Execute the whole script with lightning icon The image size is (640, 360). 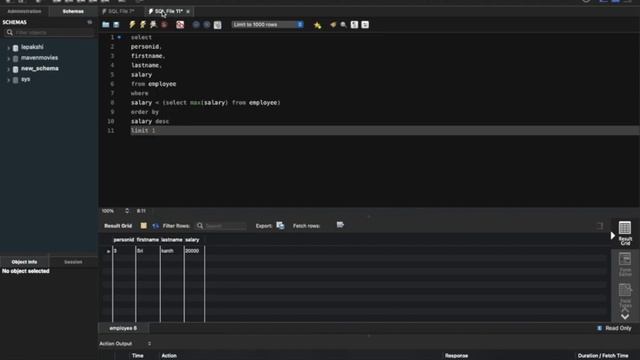[x=132, y=25]
